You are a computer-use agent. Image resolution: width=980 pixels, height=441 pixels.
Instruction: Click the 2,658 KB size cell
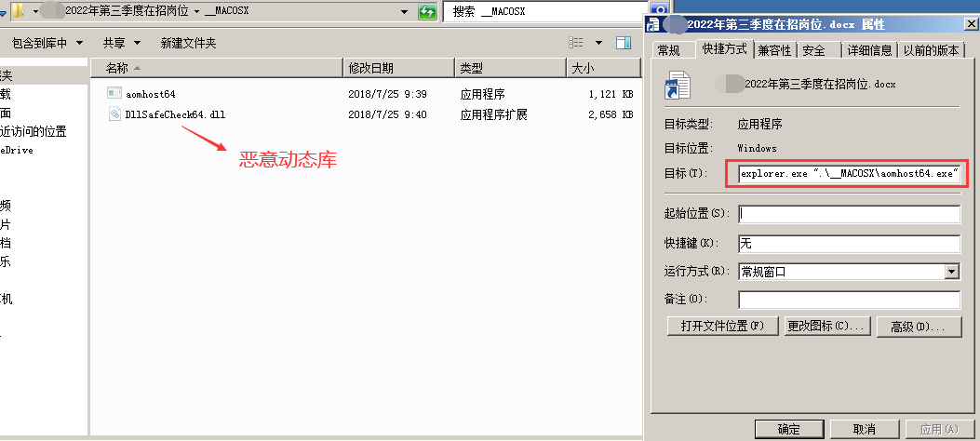[611, 115]
